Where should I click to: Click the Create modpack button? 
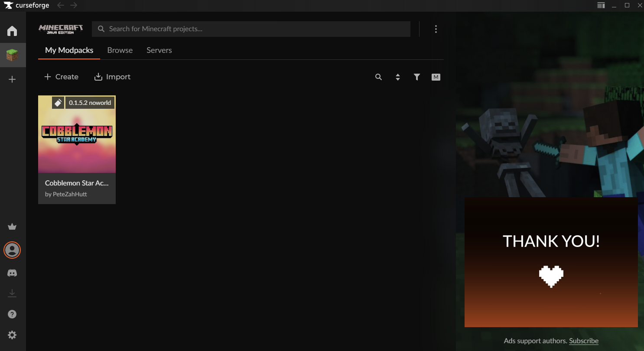pos(62,77)
